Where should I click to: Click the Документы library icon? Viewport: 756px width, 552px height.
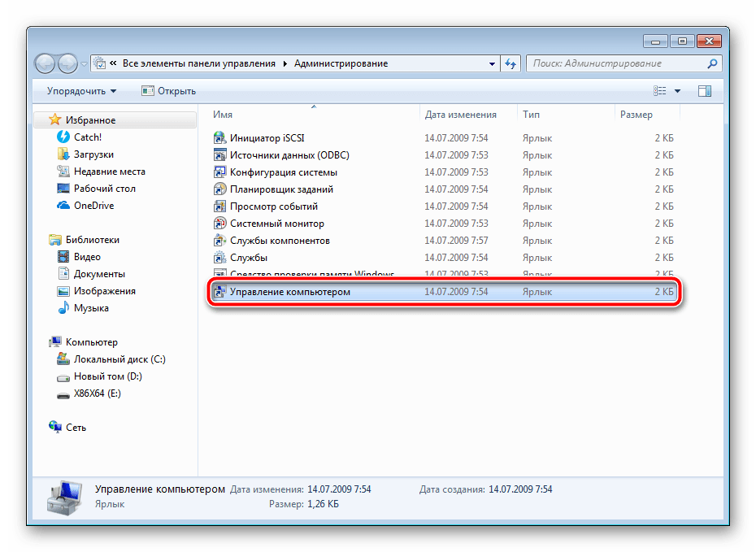tap(63, 274)
